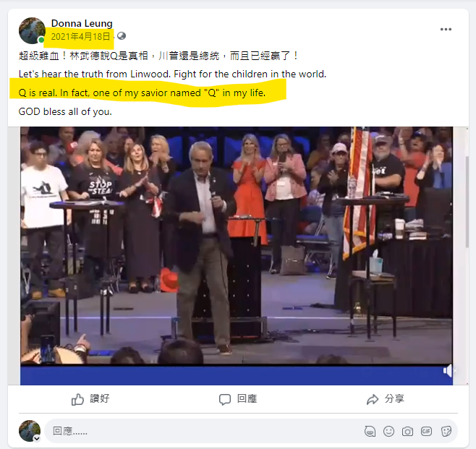Open the avatar sticker comment icon

click(370, 431)
